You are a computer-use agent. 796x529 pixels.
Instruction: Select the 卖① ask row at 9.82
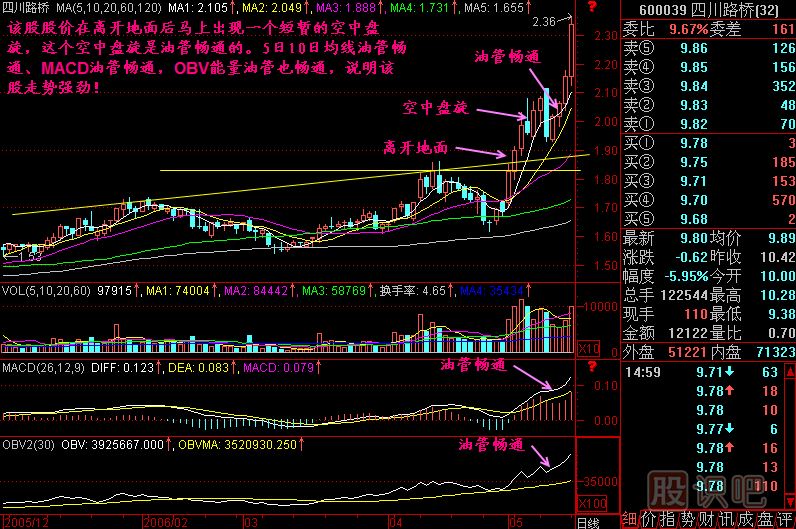coord(708,125)
